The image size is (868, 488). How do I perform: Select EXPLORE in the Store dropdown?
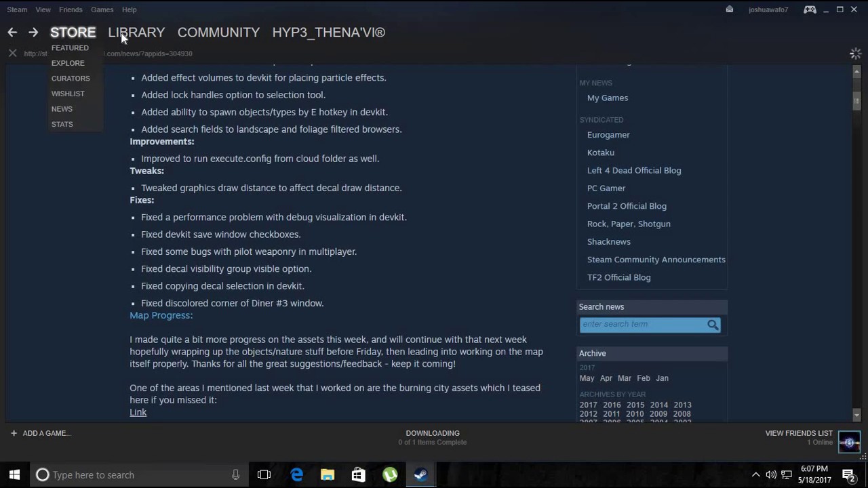coord(68,63)
